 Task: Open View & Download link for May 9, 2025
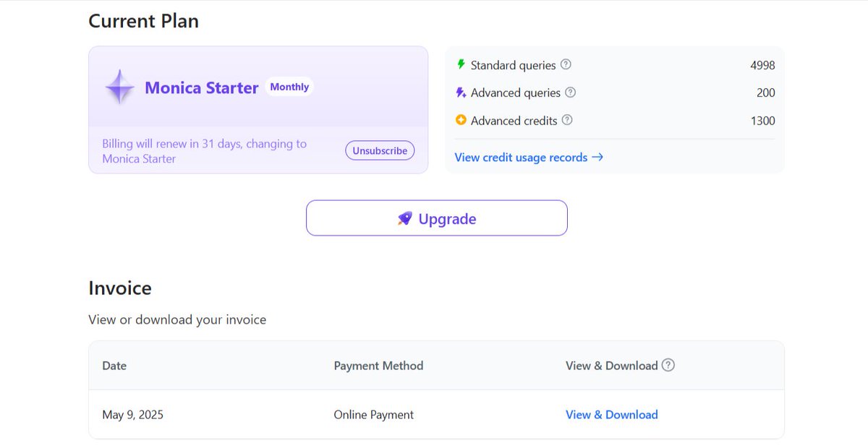click(612, 415)
